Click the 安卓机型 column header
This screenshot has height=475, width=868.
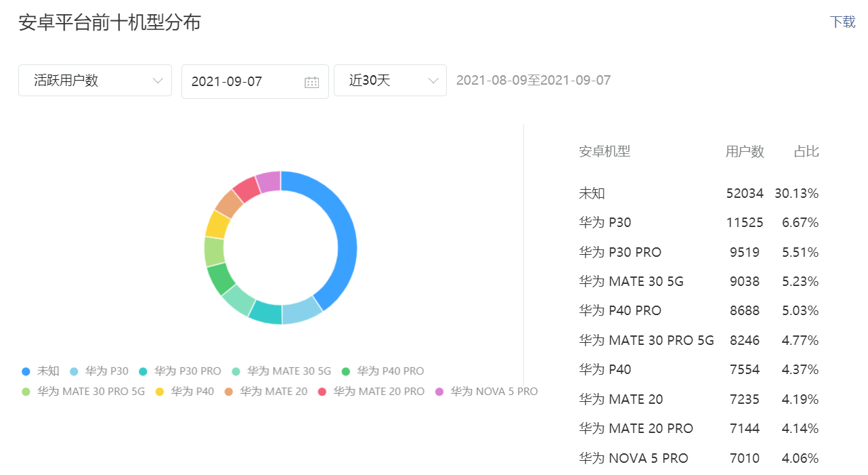605,152
